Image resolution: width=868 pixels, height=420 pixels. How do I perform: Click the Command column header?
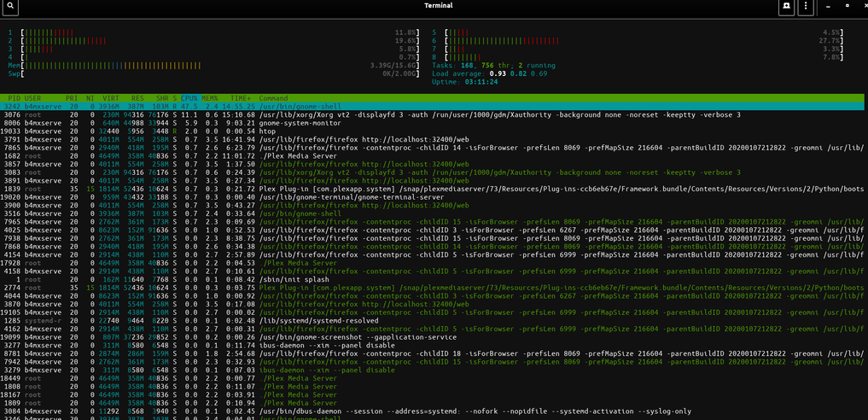coord(273,98)
